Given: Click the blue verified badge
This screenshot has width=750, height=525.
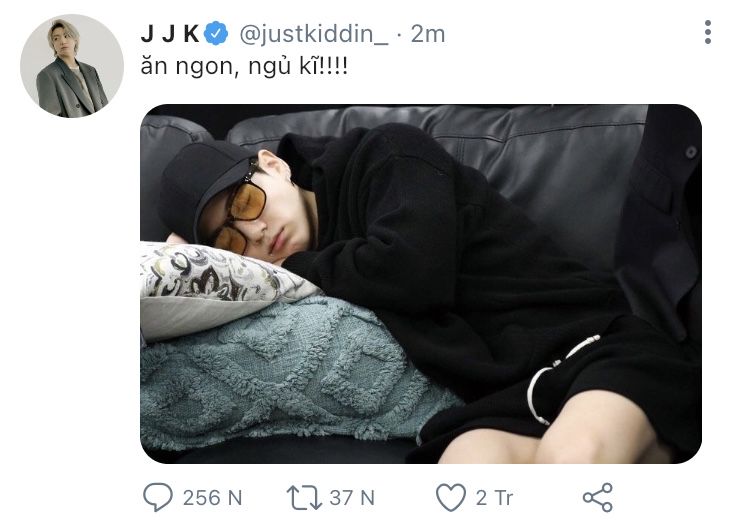Looking at the screenshot, I should pyautogui.click(x=216, y=33).
